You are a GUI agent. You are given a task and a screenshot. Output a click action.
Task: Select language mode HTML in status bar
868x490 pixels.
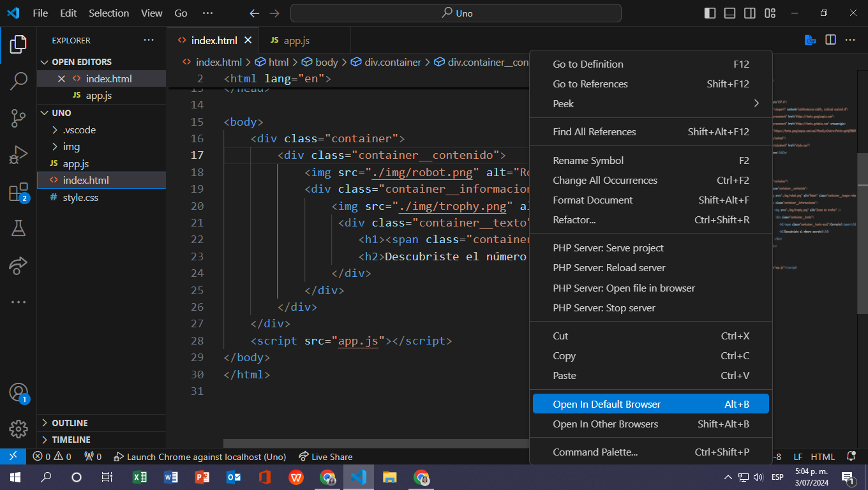[823, 457]
